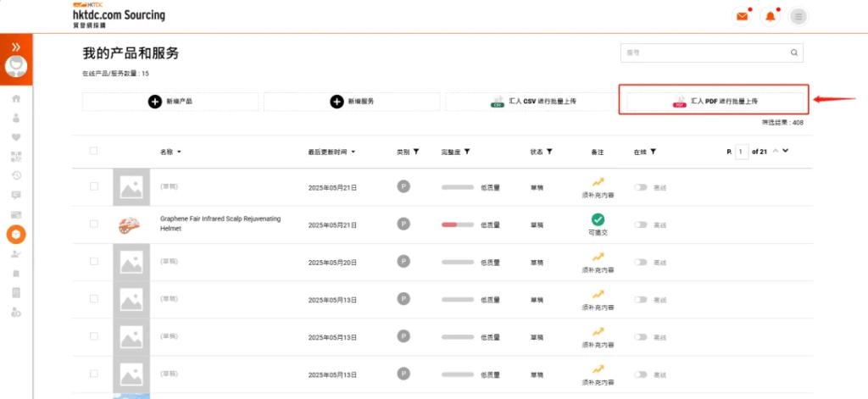Select the orange product cube sidebar icon
Screen dimensions: 868x399
pyautogui.click(x=16, y=236)
